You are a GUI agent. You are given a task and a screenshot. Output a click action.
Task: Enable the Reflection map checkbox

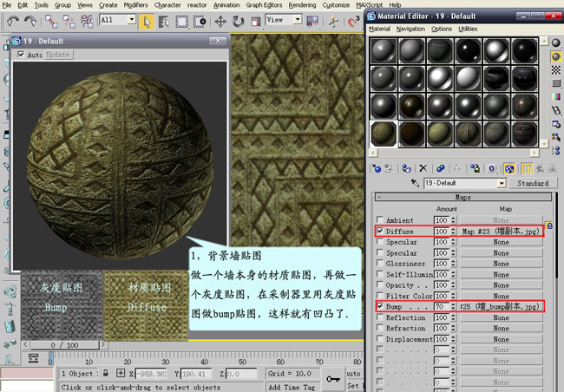pyautogui.click(x=380, y=318)
